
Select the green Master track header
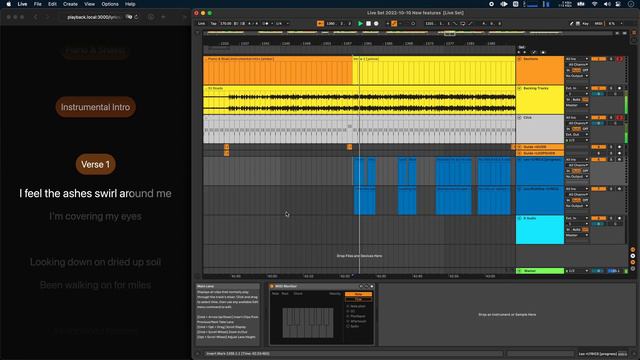pos(540,271)
